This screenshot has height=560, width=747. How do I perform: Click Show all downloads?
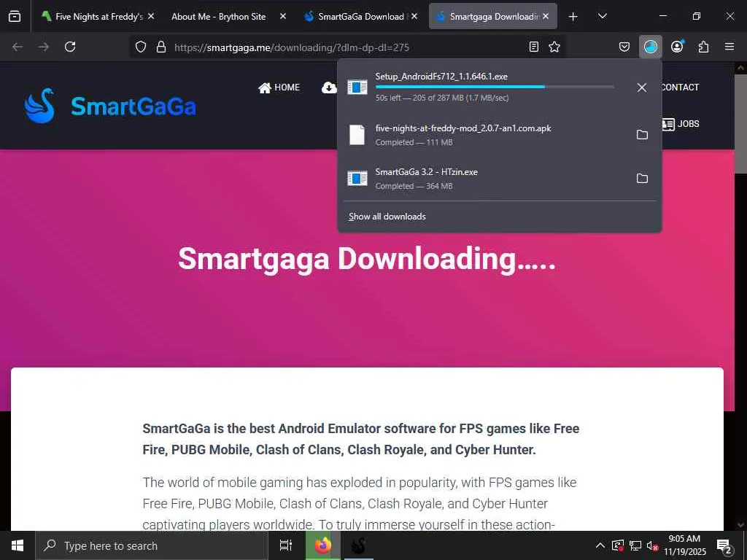tap(387, 217)
